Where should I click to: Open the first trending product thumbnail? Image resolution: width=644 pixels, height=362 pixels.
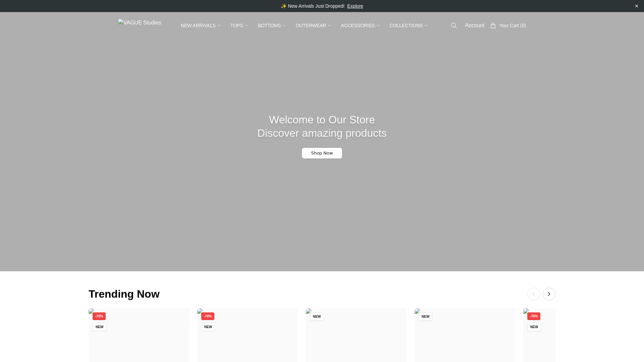[139, 342]
